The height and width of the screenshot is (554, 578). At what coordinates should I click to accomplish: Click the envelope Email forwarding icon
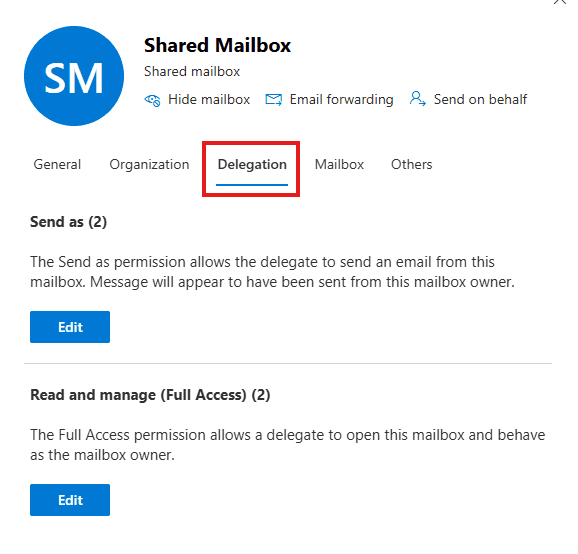[274, 100]
